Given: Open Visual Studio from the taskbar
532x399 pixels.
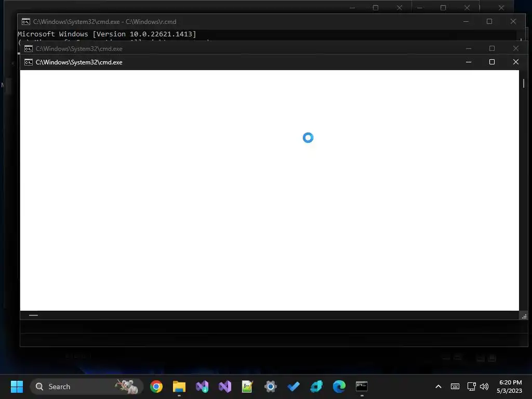Looking at the screenshot, I should click(x=225, y=387).
